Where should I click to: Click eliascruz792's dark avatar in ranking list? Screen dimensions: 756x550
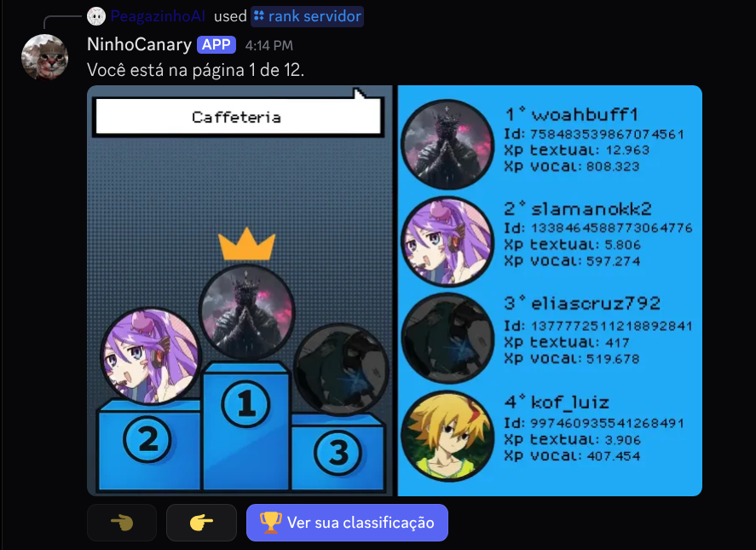point(448,339)
